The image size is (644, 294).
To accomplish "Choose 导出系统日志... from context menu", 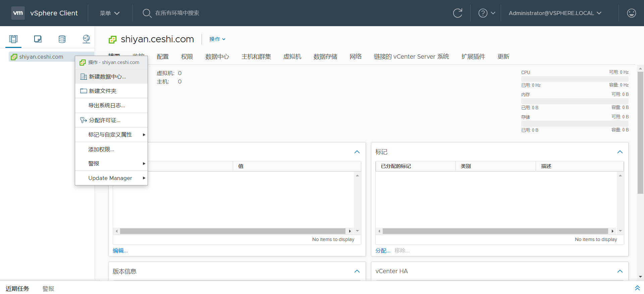I will pos(111,106).
